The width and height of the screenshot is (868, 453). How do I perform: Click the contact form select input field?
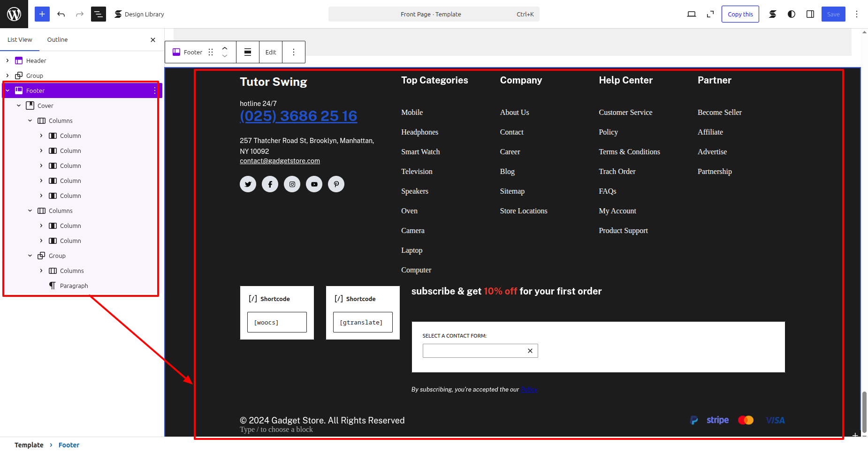[x=474, y=351]
